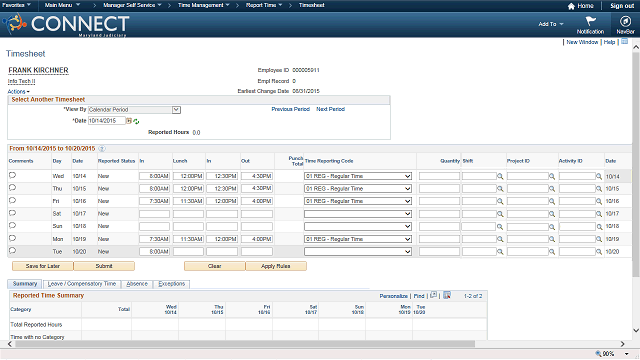Click the Home icon in top bar
Screen dimensions: 640x360
click(x=571, y=6)
